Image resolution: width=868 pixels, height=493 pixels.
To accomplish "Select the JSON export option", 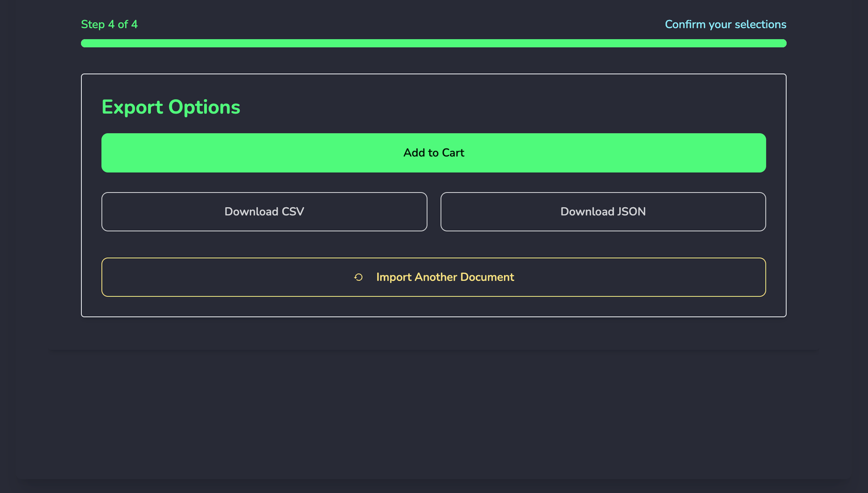I will [603, 212].
